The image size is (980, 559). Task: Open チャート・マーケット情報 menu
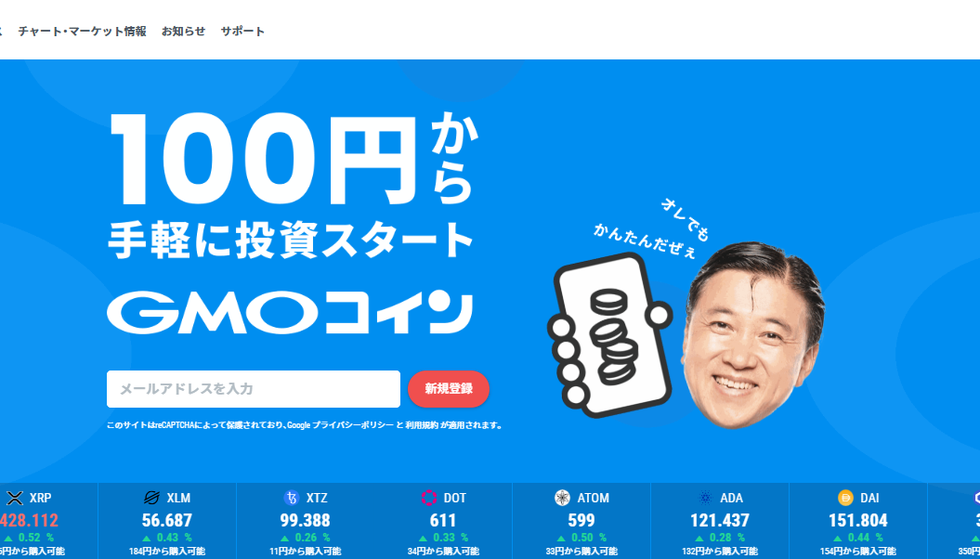click(x=82, y=32)
